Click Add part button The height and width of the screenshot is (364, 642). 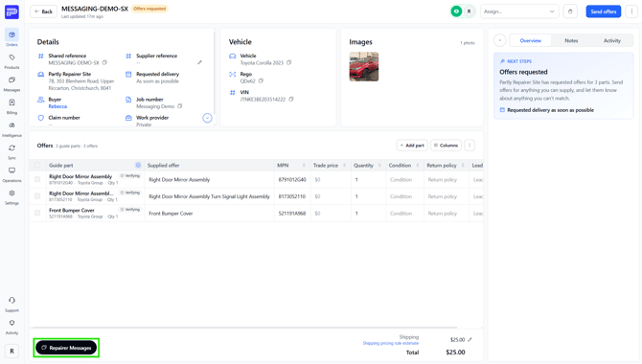[412, 145]
